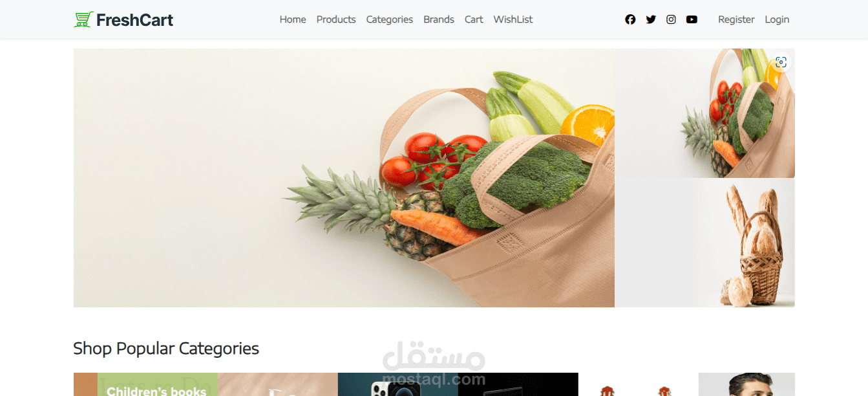Open the Instagram social icon
Screen dimensions: 868x396
coord(671,19)
